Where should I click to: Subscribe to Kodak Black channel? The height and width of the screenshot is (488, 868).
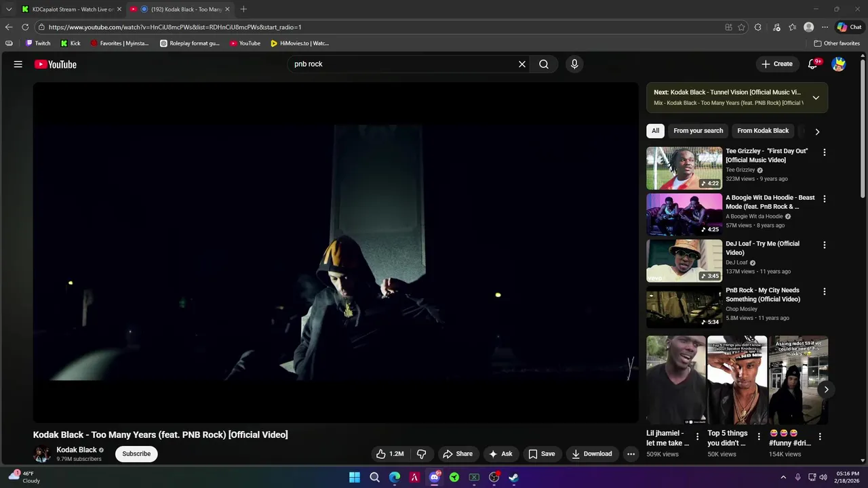pyautogui.click(x=136, y=454)
